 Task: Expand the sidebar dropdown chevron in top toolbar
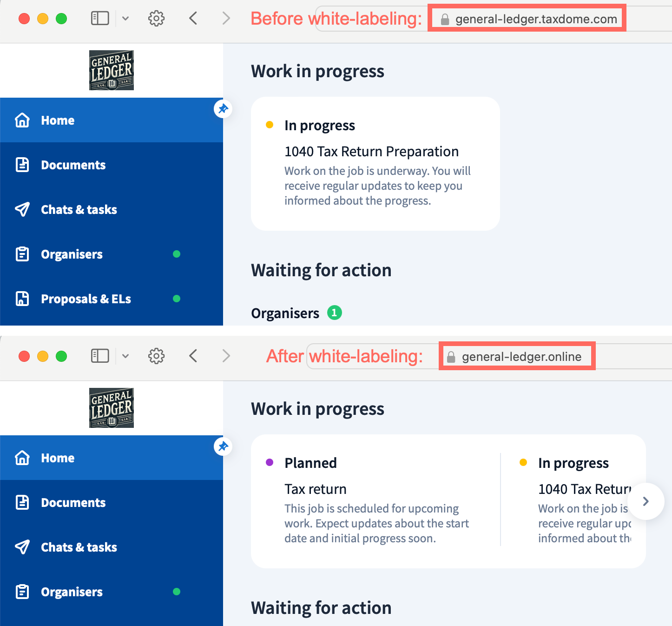pyautogui.click(x=125, y=19)
